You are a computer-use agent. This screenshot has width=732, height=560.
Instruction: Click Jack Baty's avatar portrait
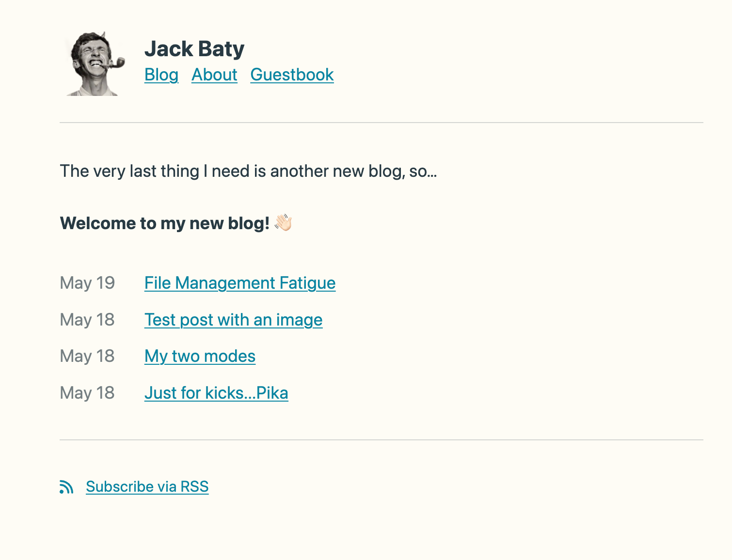[95, 63]
